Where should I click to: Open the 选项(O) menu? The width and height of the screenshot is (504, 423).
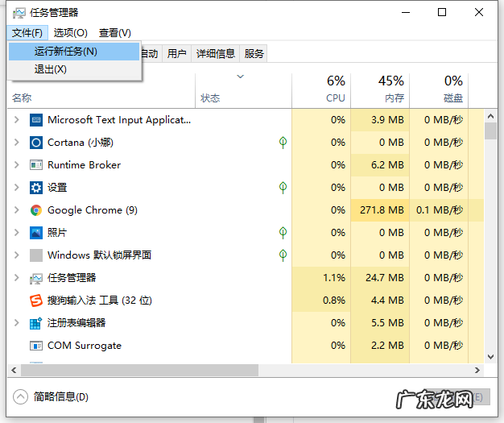[x=70, y=33]
